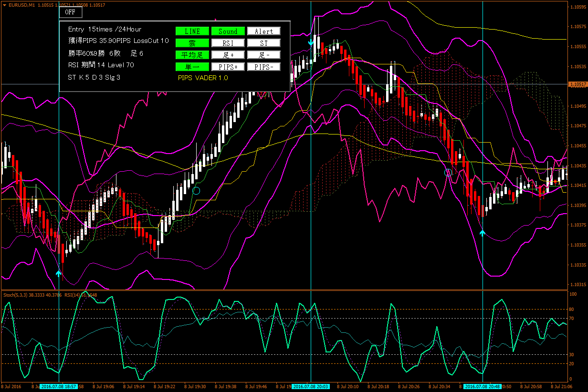The height and width of the screenshot is (392, 588).
Task: Click the 1.10595 price axis label
Action: click(x=578, y=7)
